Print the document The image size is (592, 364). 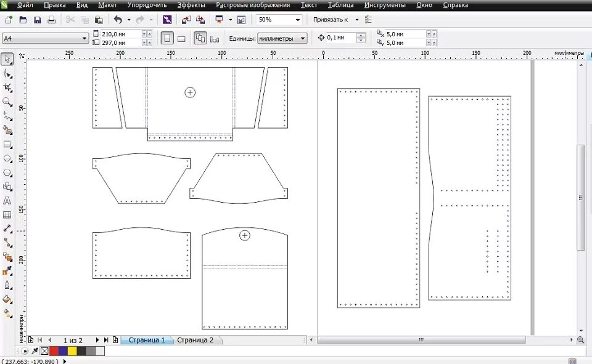[51, 20]
